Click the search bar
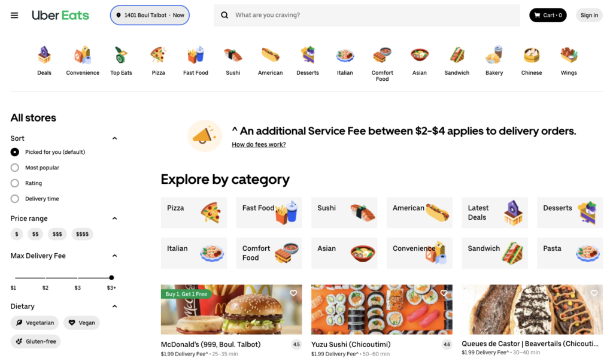The height and width of the screenshot is (364, 613). pyautogui.click(x=367, y=15)
